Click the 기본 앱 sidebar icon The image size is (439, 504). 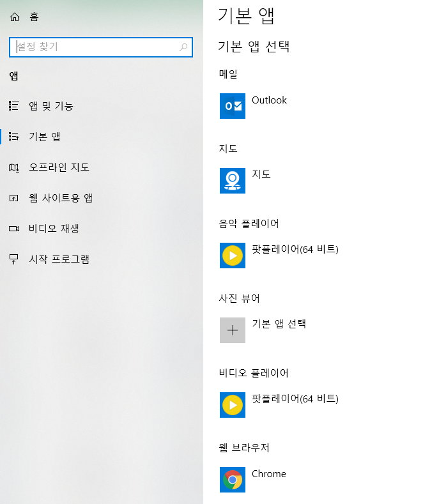pos(14,137)
